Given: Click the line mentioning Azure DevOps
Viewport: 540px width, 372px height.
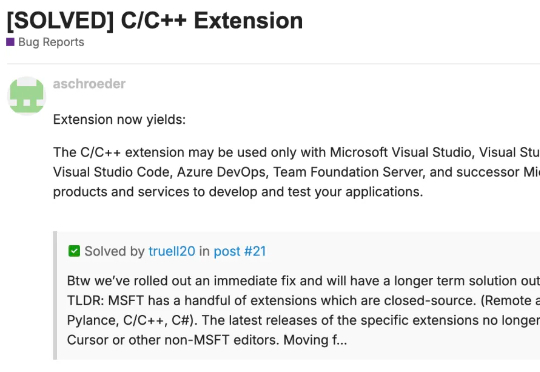Looking at the screenshot, I should tap(297, 172).
